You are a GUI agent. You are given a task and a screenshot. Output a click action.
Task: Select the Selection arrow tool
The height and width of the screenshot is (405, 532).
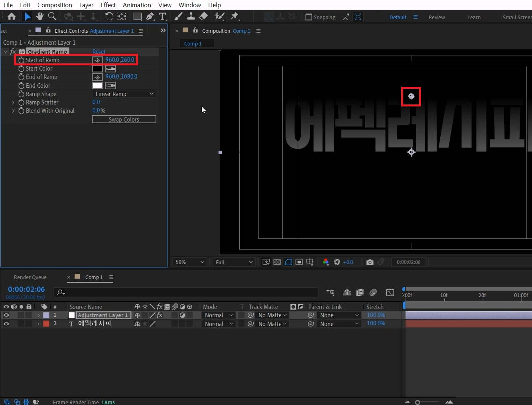click(27, 16)
